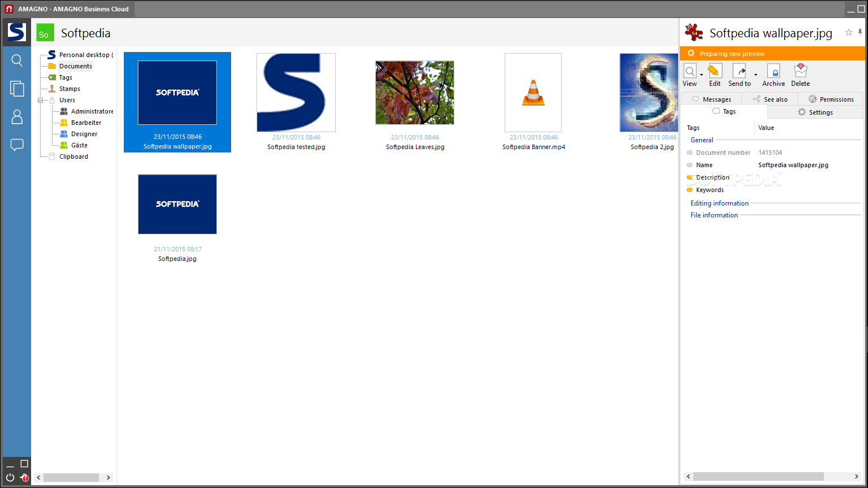The image size is (868, 488).
Task: Click the Value column header
Action: 766,128
